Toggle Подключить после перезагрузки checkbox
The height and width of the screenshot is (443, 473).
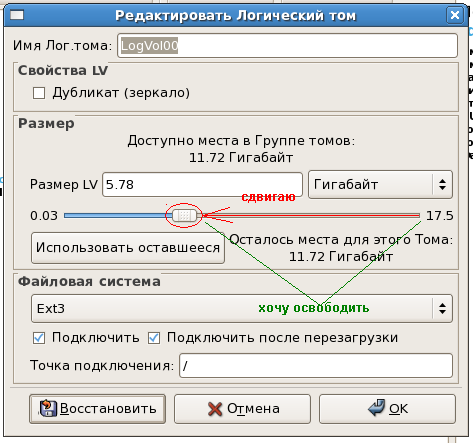[154, 338]
